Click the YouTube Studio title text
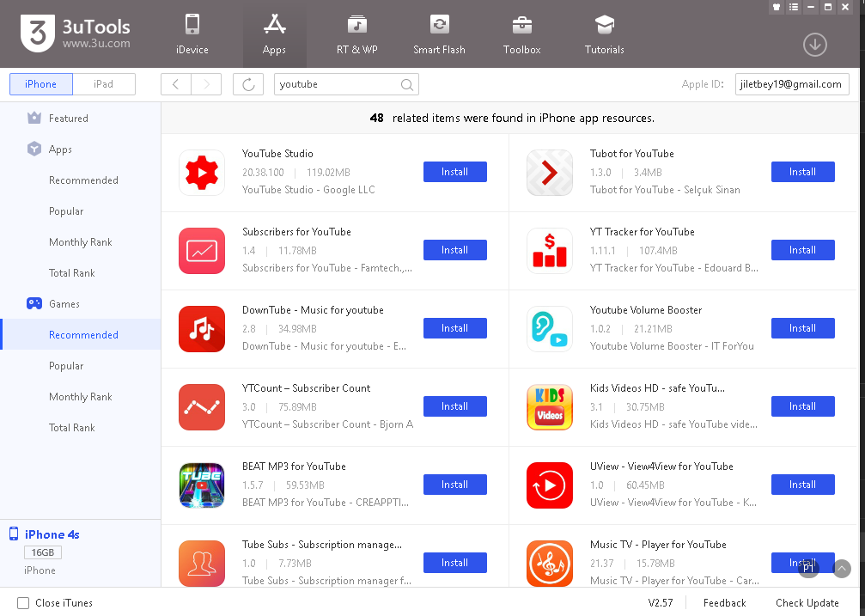Image resolution: width=865 pixels, height=616 pixels. click(277, 154)
